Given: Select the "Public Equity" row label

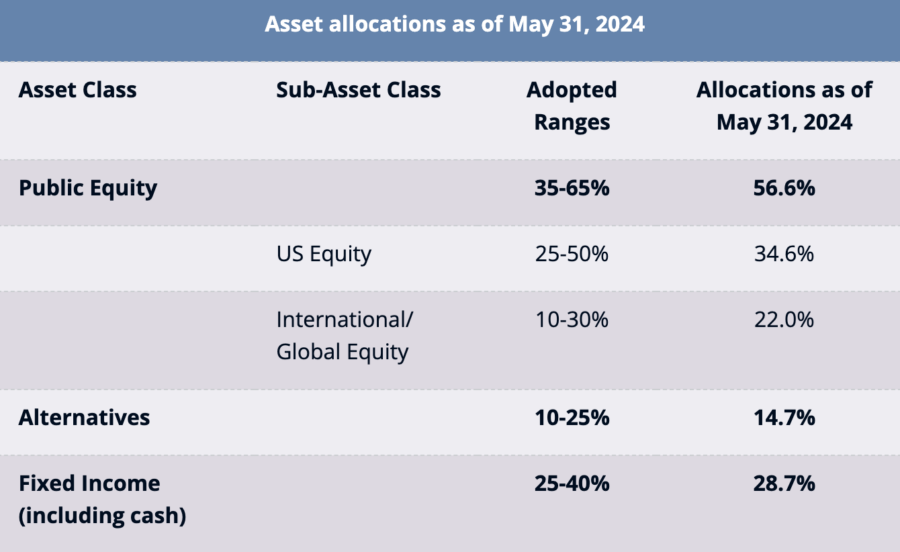Looking at the screenshot, I should tap(88, 187).
